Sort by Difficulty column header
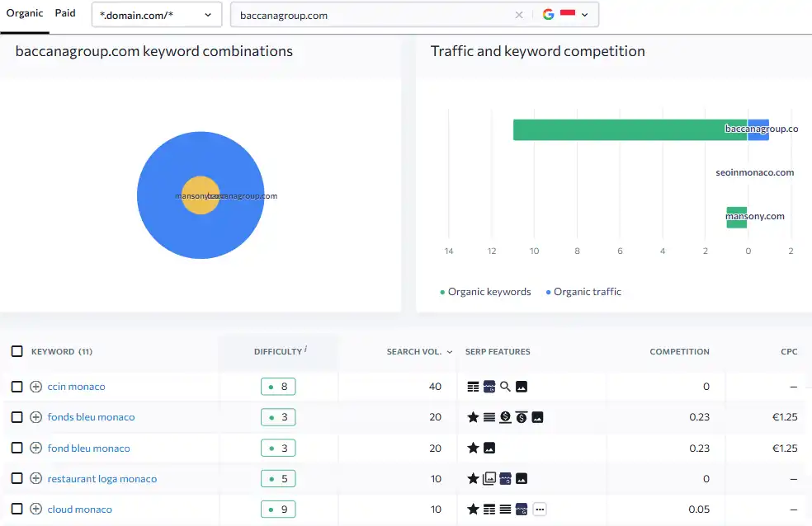The height and width of the screenshot is (526, 812). (278, 352)
